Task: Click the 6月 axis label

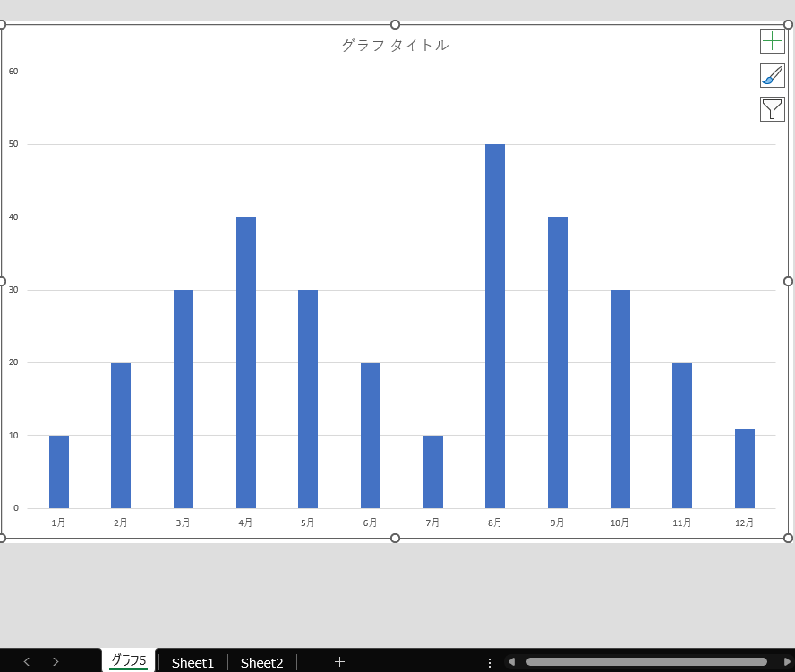Action: pyautogui.click(x=370, y=523)
